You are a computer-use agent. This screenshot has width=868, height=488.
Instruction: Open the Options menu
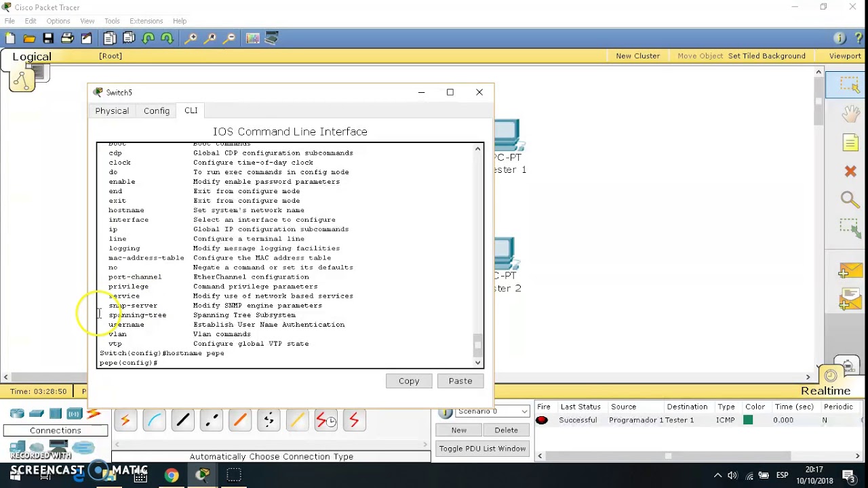pyautogui.click(x=58, y=21)
